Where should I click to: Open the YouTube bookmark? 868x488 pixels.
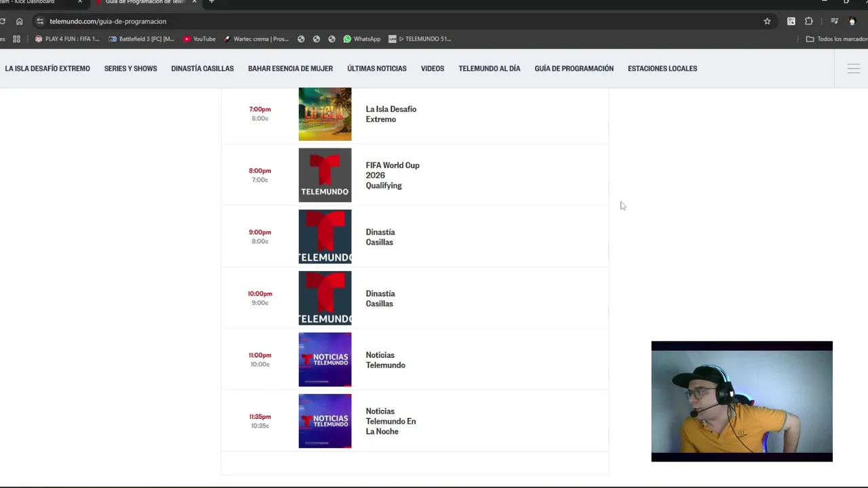click(199, 39)
